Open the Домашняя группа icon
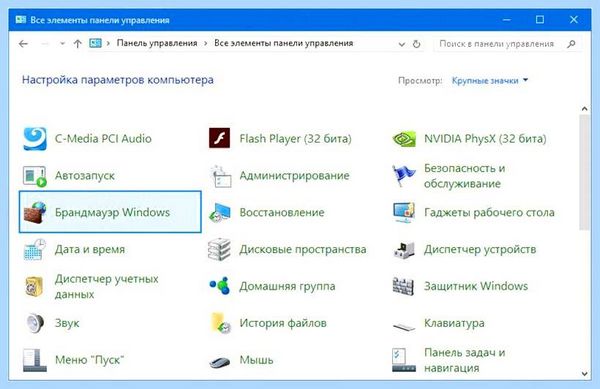The image size is (600, 389). point(220,286)
